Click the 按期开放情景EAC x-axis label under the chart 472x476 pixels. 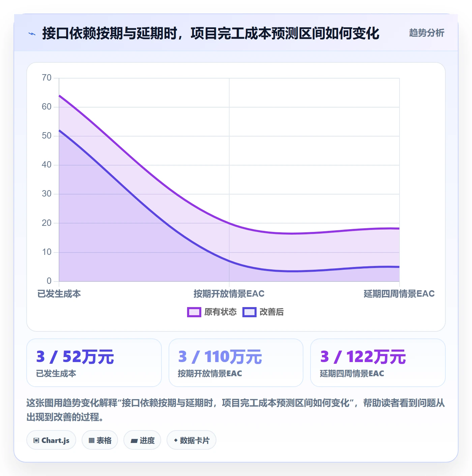[x=229, y=294]
